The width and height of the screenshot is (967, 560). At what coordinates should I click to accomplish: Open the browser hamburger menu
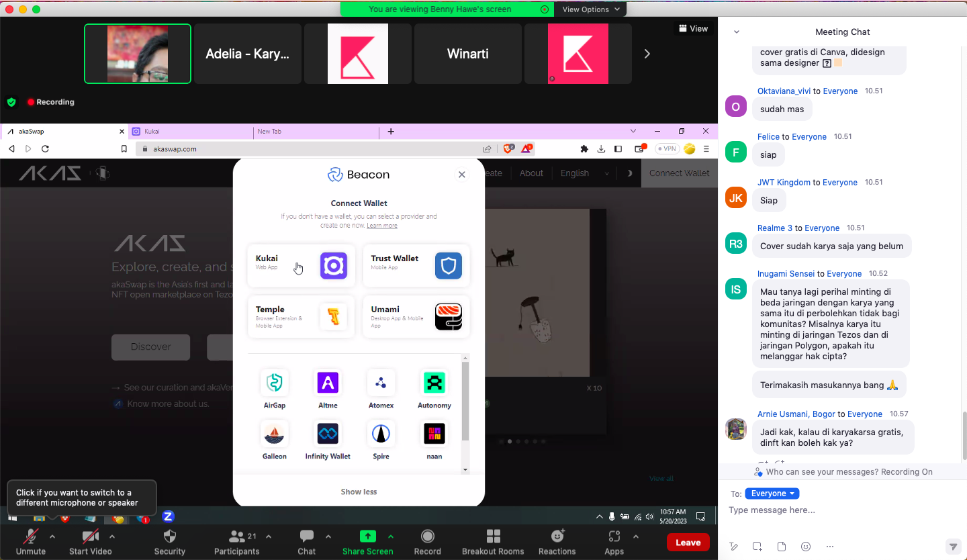(706, 149)
